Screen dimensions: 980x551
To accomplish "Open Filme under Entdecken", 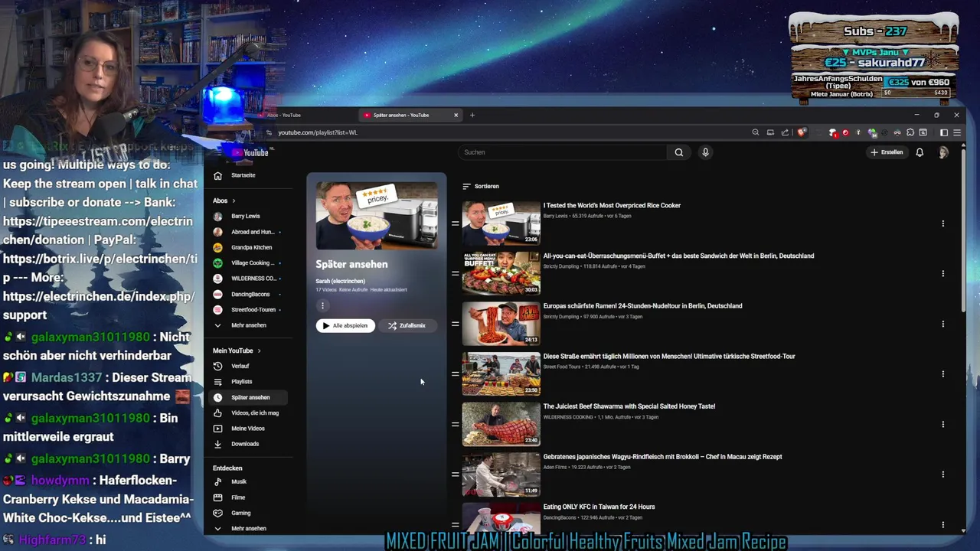I will pos(249,497).
